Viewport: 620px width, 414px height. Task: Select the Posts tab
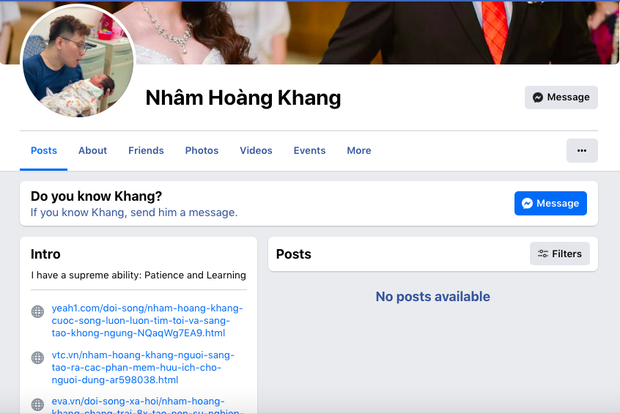[x=44, y=151]
